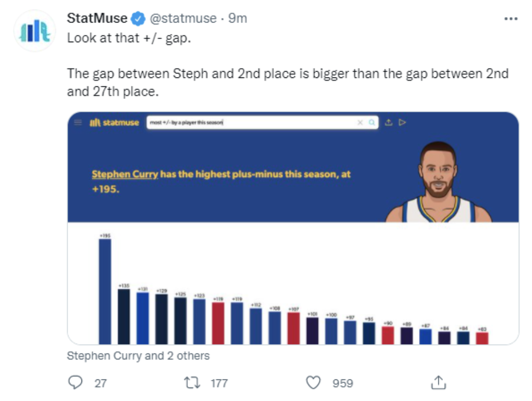Screen dimensions: 532x401
Task: Open the @statmuse handle link
Action: point(183,18)
